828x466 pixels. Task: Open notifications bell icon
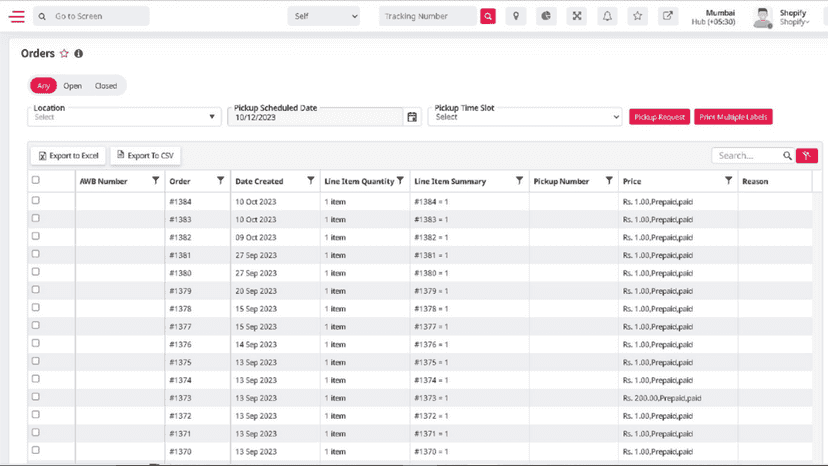[607, 16]
